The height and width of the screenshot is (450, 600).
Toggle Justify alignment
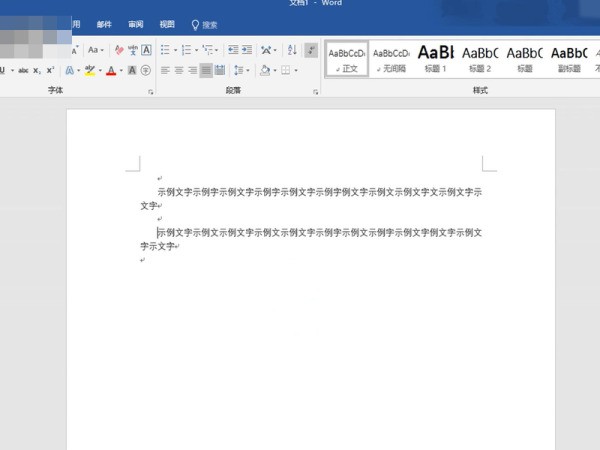pyautogui.click(x=206, y=70)
